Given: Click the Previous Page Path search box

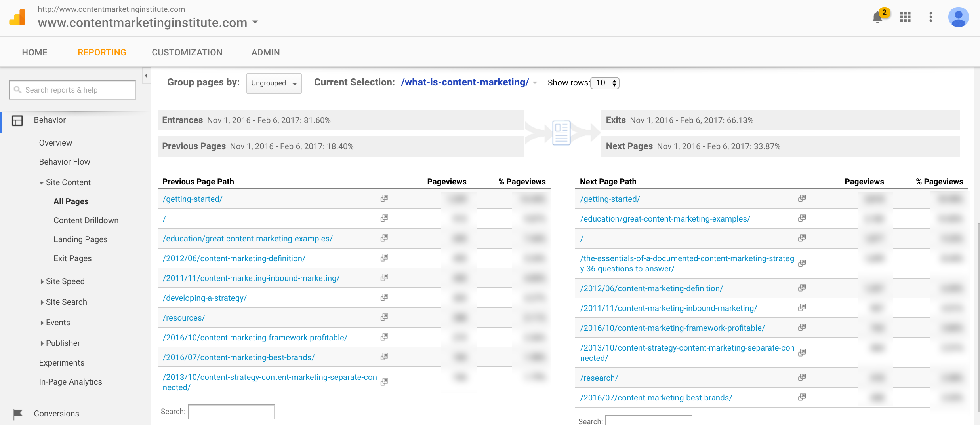Looking at the screenshot, I should click(x=231, y=412).
